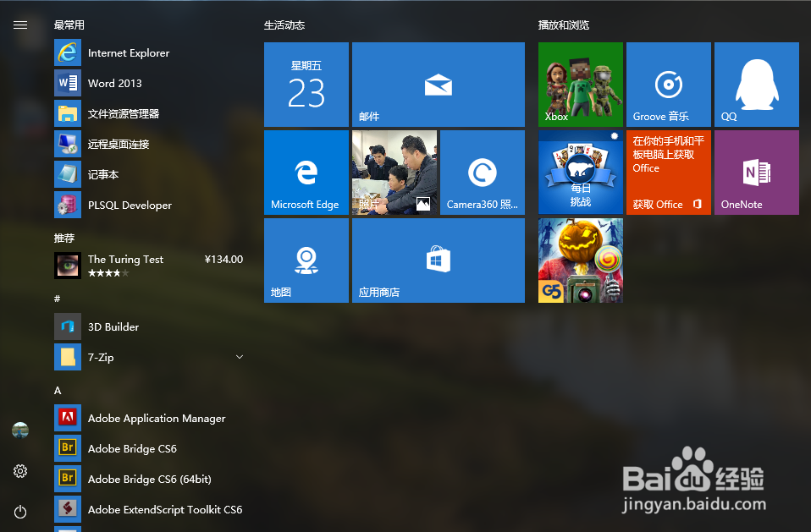Open the hamburger menu at top left
811x532 pixels.
(20, 25)
